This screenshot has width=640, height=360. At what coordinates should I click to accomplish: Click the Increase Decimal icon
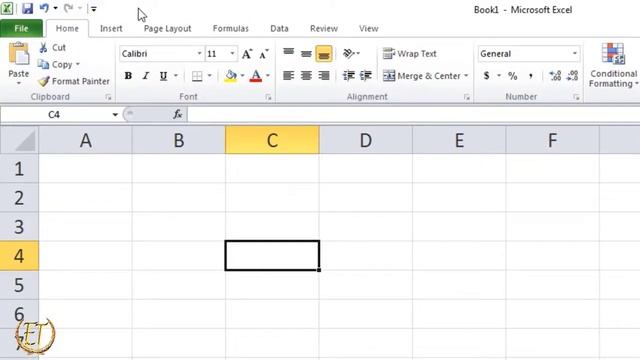coord(555,76)
